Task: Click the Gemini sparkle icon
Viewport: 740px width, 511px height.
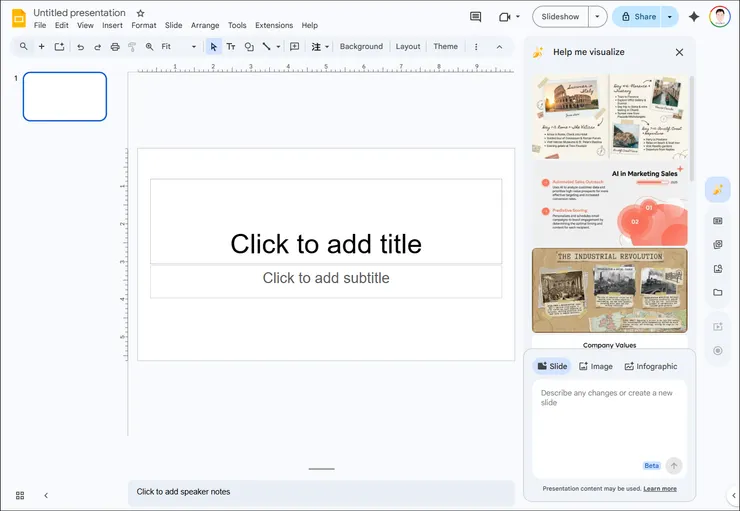Action: coord(693,17)
